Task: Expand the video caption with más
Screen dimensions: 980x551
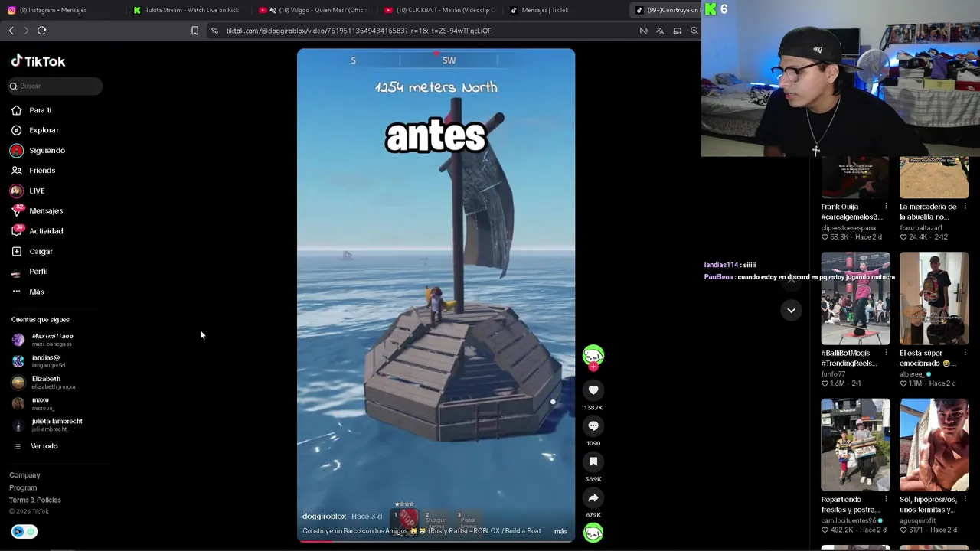Action: 560,531
